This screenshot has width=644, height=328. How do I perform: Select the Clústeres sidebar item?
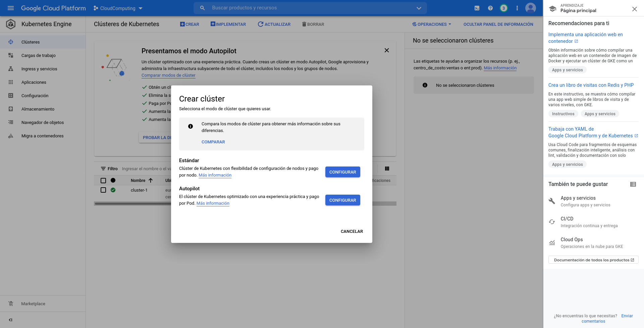(43, 42)
